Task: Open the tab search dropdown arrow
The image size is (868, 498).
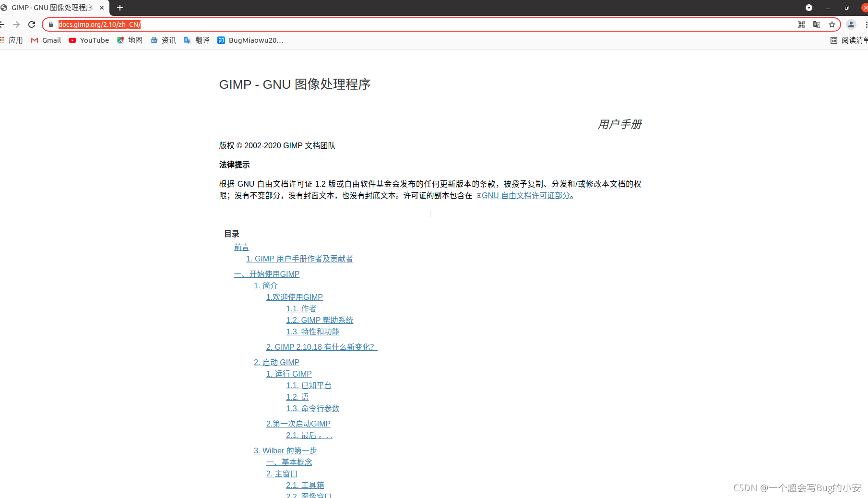Action: [x=809, y=8]
